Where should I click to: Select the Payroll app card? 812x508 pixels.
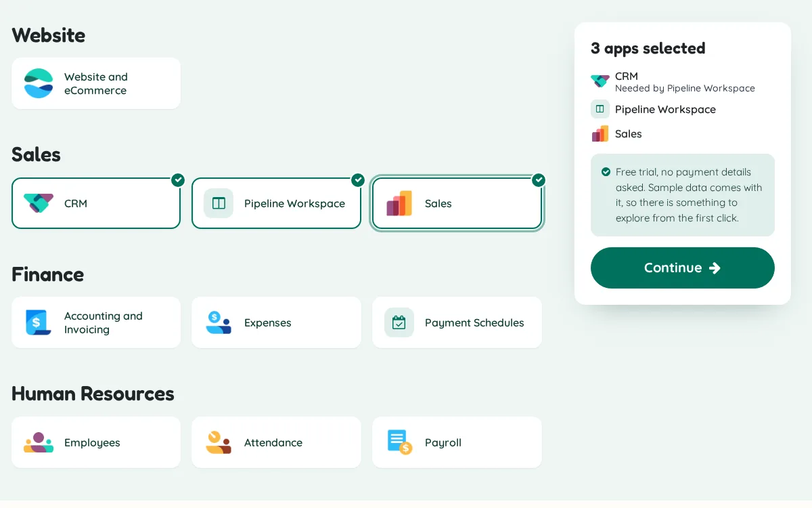coord(457,442)
